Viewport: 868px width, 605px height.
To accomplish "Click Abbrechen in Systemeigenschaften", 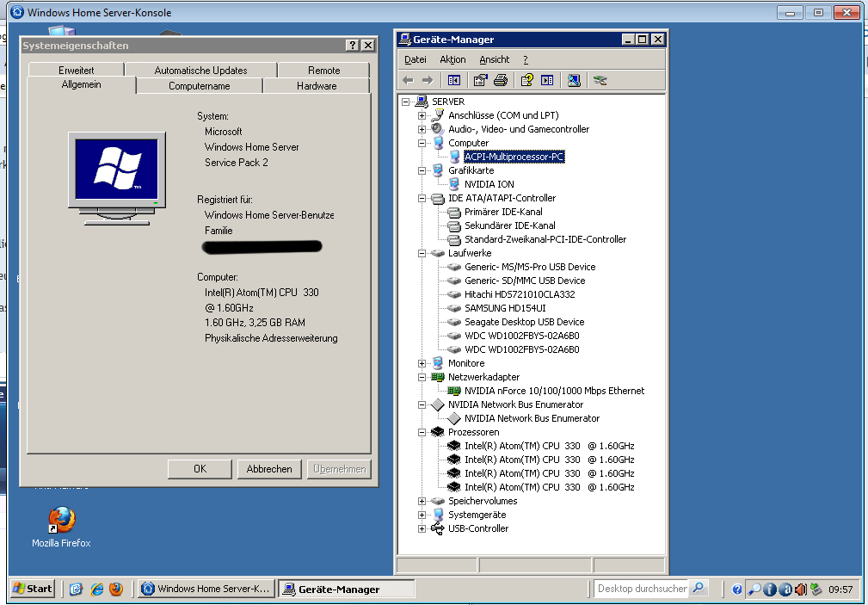I will [x=269, y=469].
